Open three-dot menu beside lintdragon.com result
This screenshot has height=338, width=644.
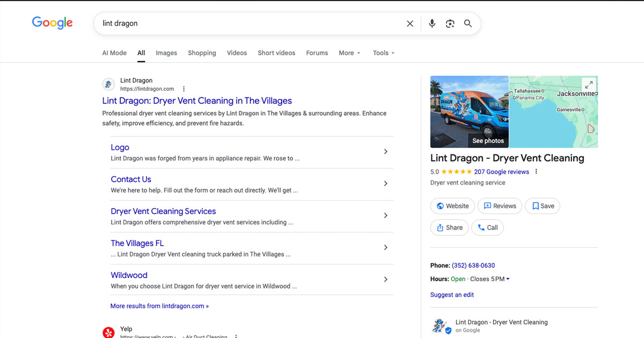[183, 88]
